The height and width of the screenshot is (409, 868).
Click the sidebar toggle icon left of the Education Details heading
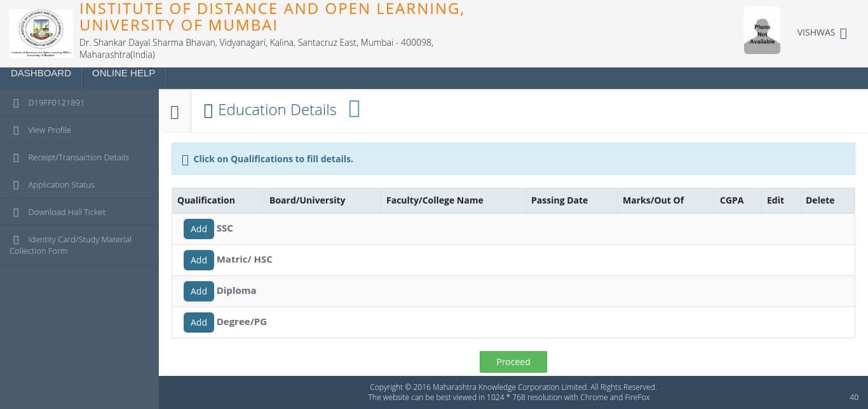175,112
